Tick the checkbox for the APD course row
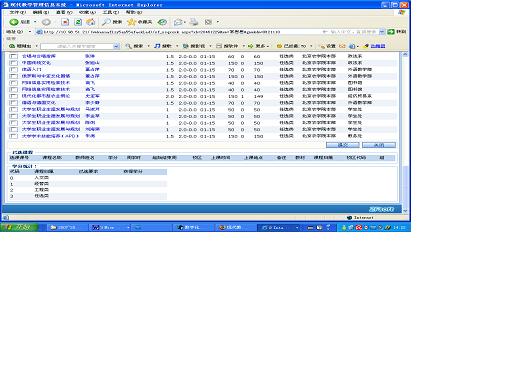 [14, 136]
